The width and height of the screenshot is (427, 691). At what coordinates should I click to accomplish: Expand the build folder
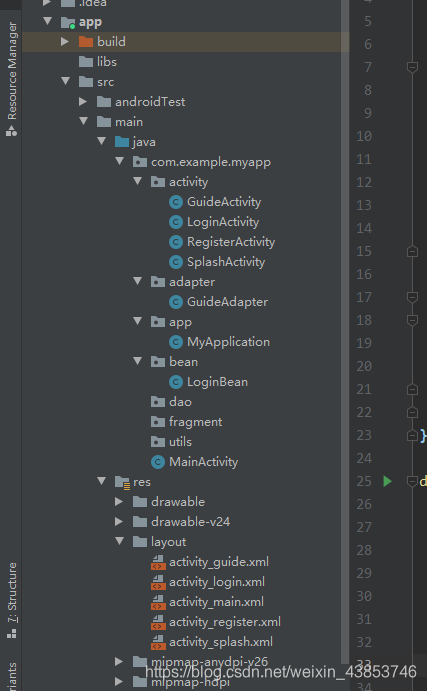[65, 41]
